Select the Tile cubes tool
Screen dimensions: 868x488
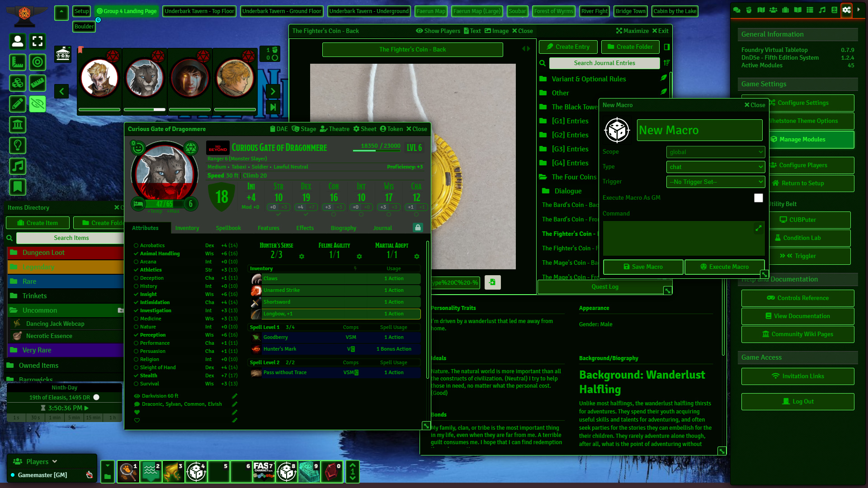[x=18, y=83]
